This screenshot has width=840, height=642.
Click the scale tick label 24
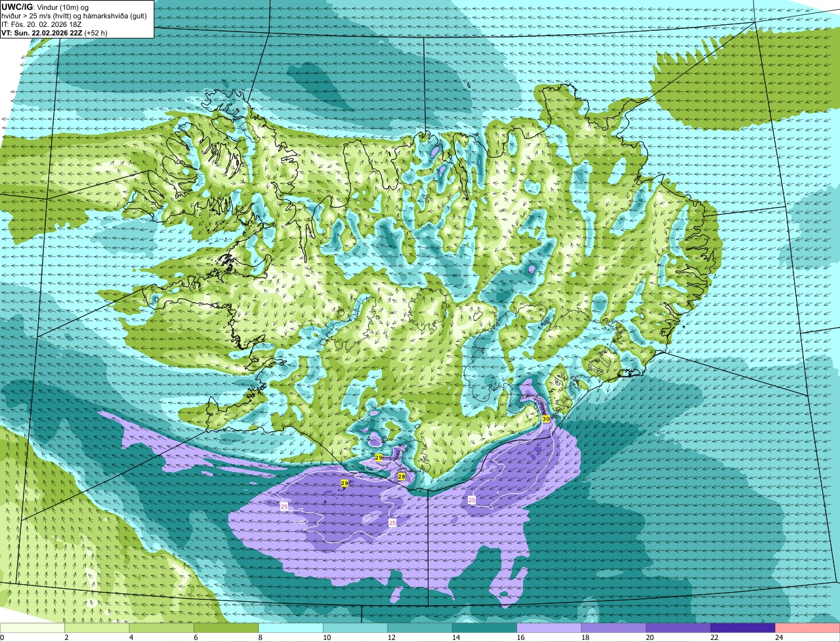click(x=779, y=637)
